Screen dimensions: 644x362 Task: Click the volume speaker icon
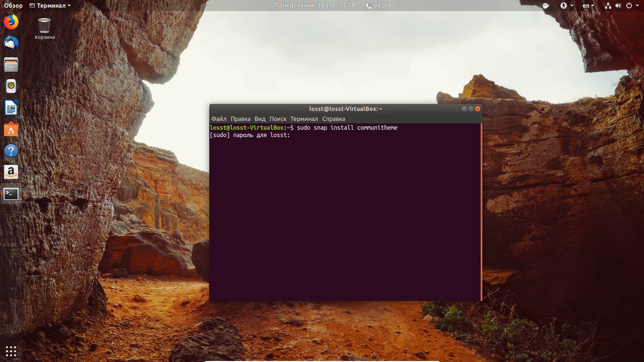618,6
